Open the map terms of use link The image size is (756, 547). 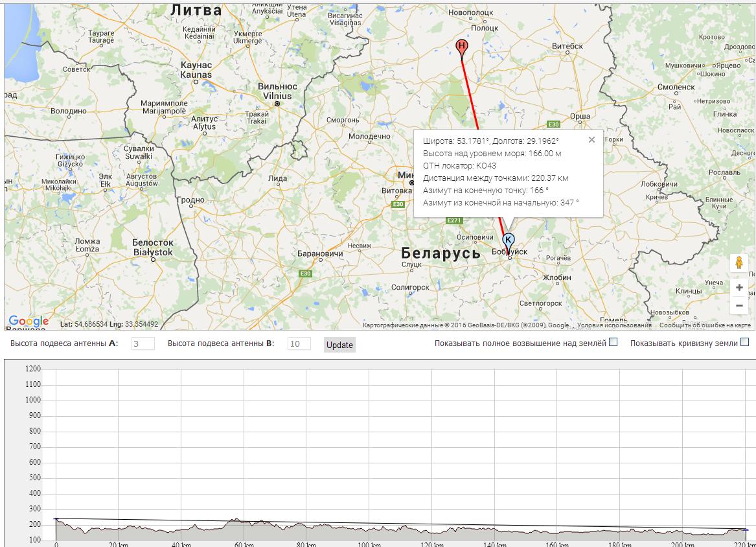tap(614, 325)
